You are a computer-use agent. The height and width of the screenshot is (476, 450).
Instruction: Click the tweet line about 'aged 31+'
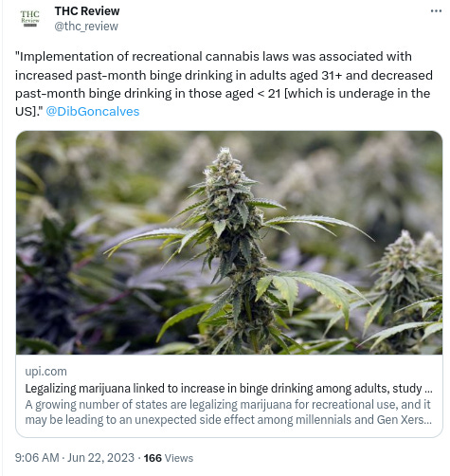click(224, 75)
